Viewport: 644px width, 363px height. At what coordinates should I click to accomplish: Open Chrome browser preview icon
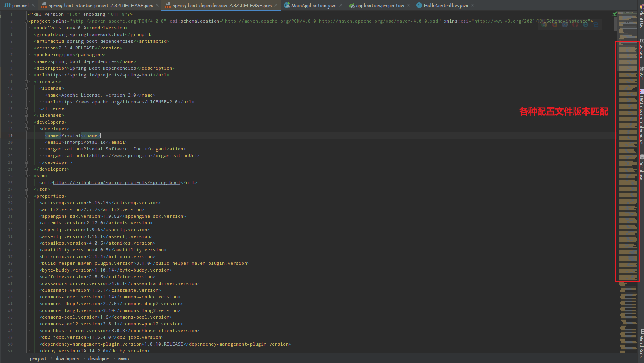(544, 25)
